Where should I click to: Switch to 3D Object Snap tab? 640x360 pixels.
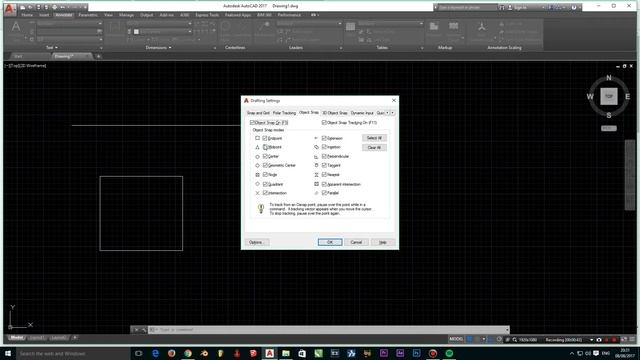click(335, 113)
